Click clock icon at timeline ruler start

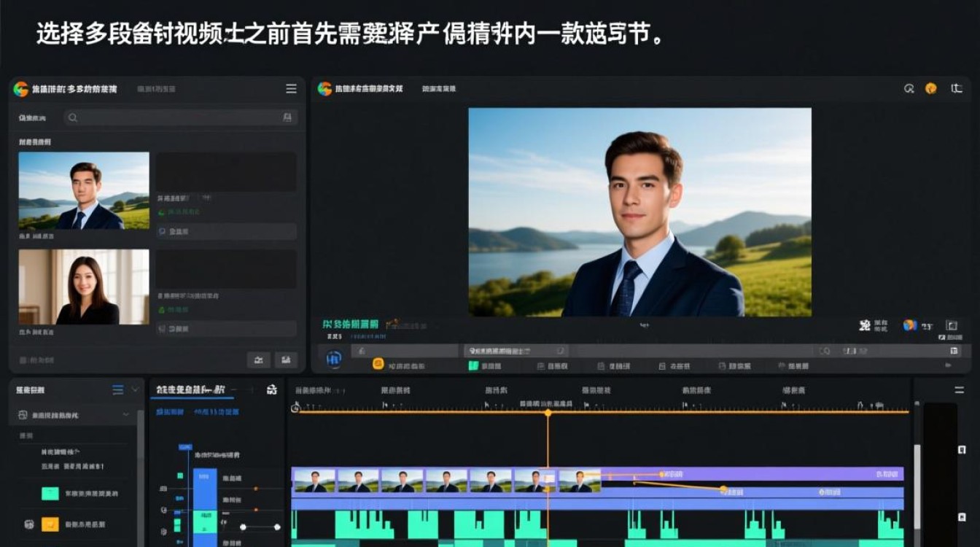295,408
